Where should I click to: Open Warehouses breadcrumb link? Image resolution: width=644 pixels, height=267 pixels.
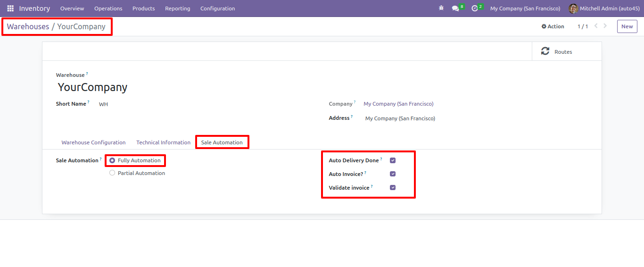pyautogui.click(x=28, y=26)
